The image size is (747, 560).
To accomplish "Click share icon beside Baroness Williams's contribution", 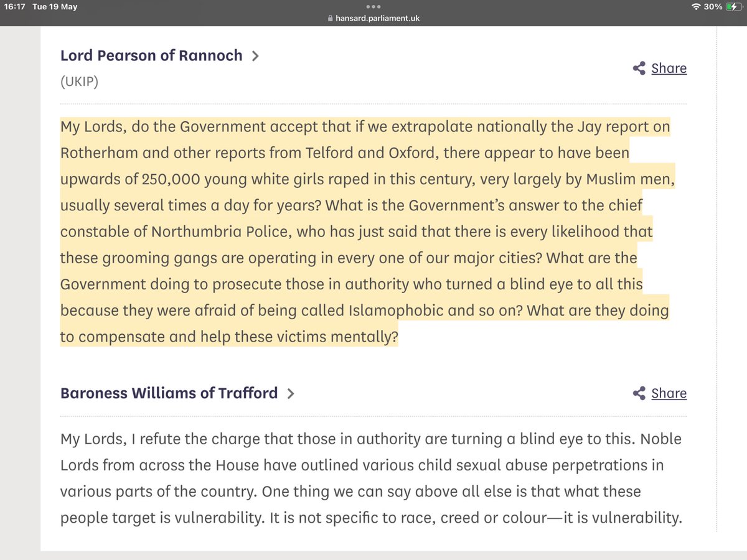I will pos(639,393).
